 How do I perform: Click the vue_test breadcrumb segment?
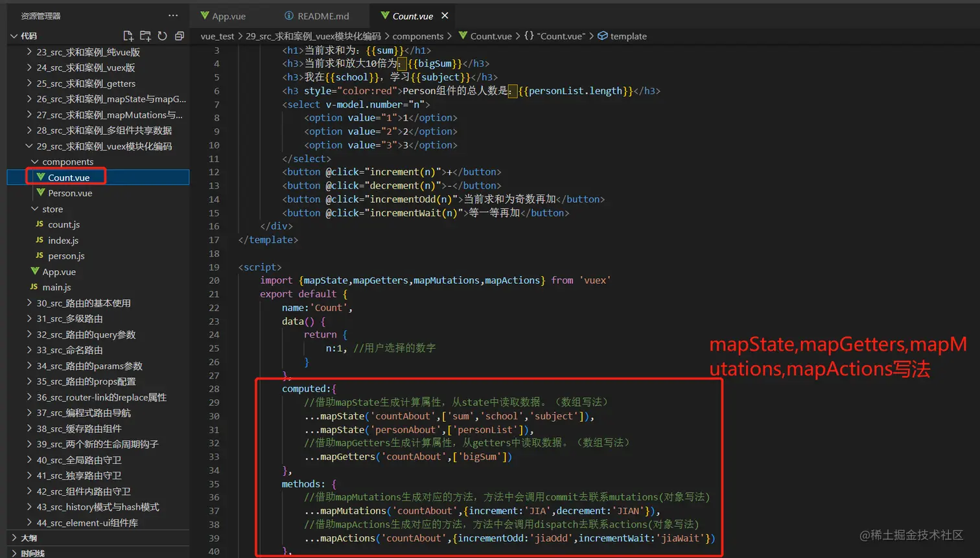click(x=217, y=36)
